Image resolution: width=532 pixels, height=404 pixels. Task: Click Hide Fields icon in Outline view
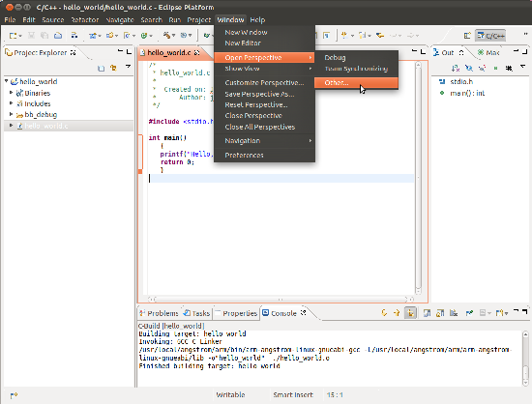tap(469, 68)
